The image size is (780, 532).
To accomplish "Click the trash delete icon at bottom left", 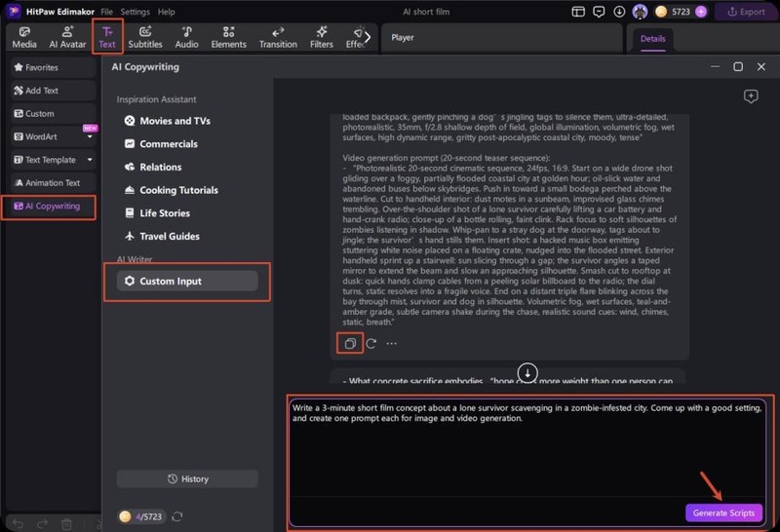I will click(x=66, y=523).
